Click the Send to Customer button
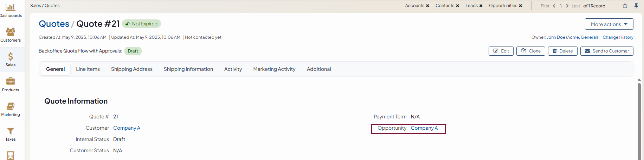 (607, 51)
